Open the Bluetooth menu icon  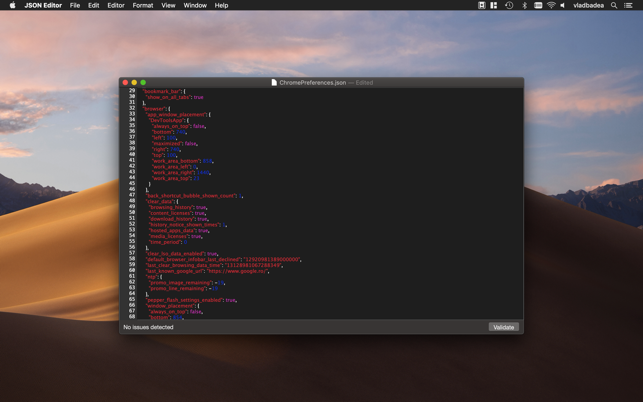point(524,5)
